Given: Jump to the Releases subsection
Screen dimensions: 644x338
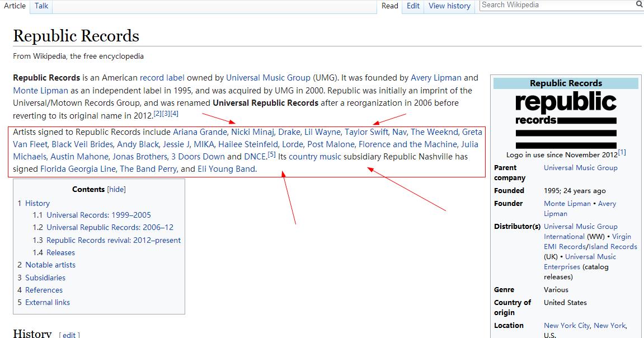Looking at the screenshot, I should click(x=60, y=252).
